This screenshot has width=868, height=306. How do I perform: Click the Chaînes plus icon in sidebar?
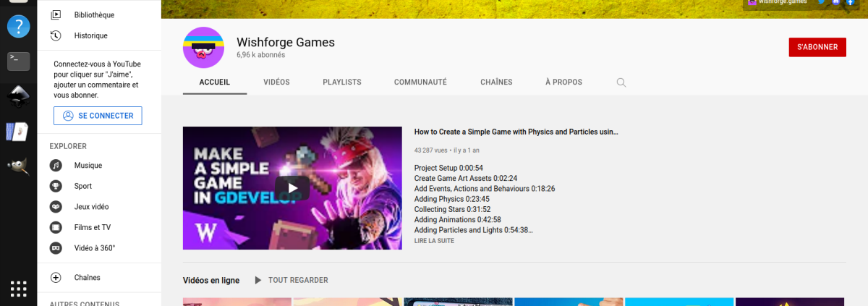[56, 278]
